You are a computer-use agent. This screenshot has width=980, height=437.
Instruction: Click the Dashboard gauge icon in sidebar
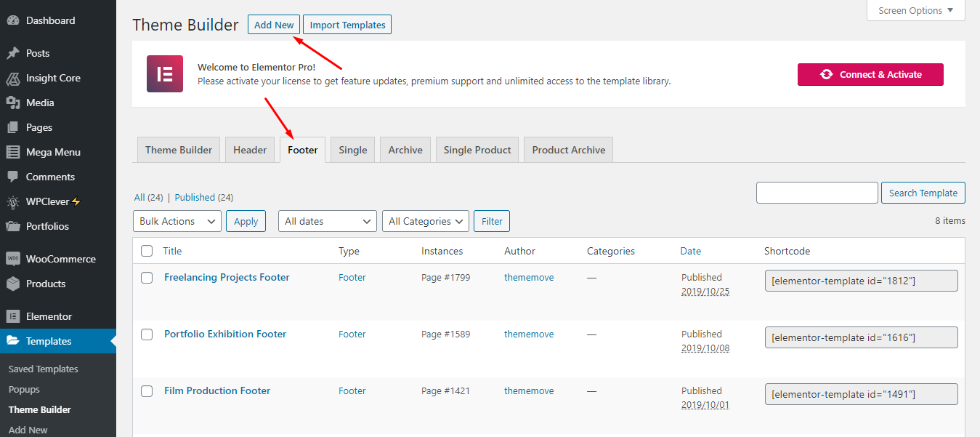tap(12, 20)
